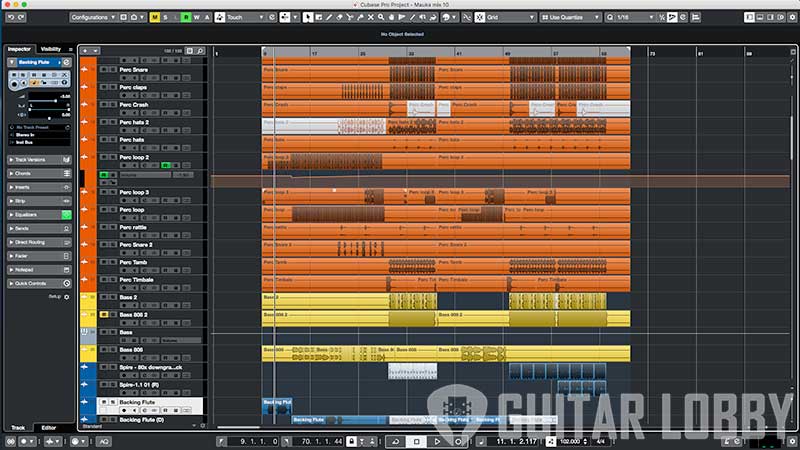Select the Erase tool

point(339,17)
